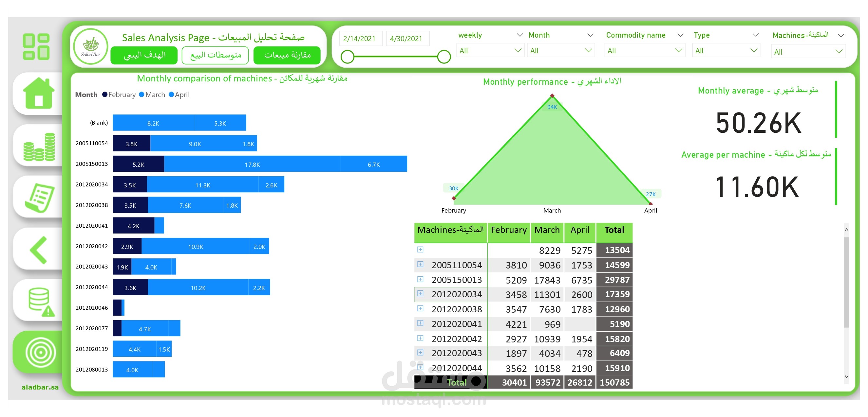868x417 pixels.
Task: Select the target bullseye sidebar icon
Action: [x=40, y=352]
